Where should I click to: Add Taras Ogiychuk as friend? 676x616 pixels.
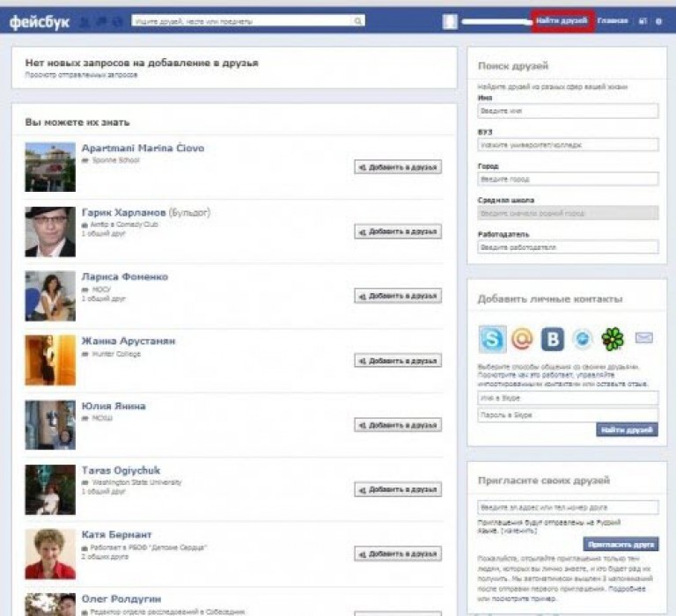click(398, 489)
